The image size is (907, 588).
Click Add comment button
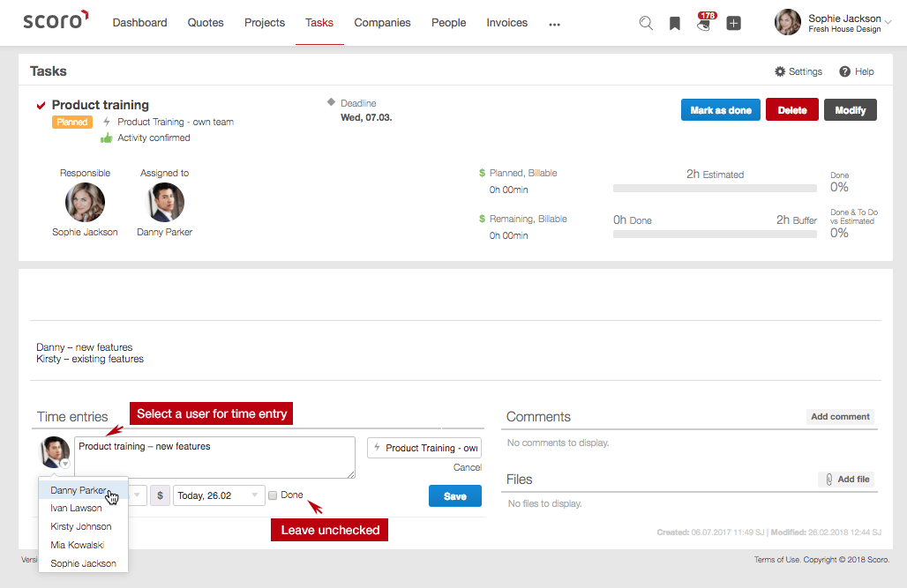[840, 416]
